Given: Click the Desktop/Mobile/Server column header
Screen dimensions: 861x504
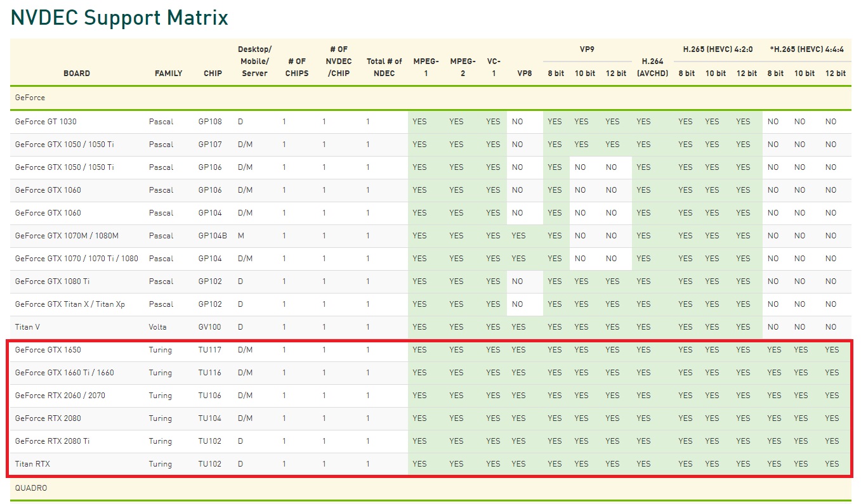Looking at the screenshot, I should click(x=254, y=61).
